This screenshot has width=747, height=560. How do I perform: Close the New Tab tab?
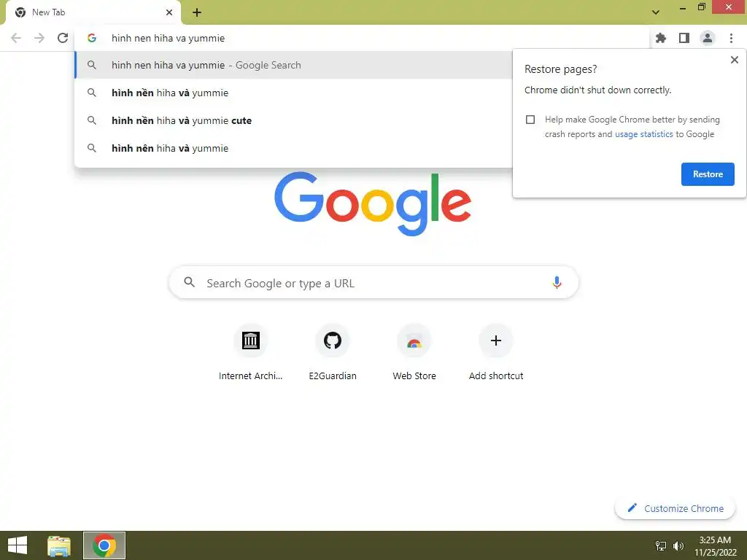click(x=169, y=12)
